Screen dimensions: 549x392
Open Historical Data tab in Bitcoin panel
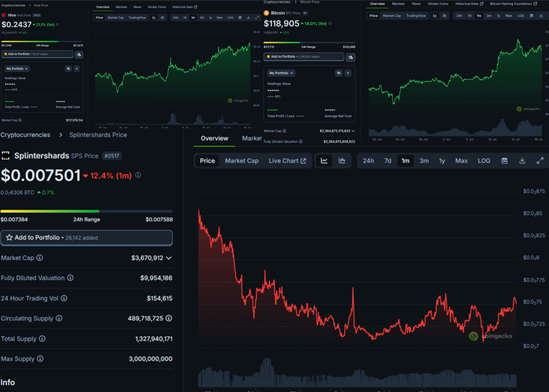(x=469, y=4)
